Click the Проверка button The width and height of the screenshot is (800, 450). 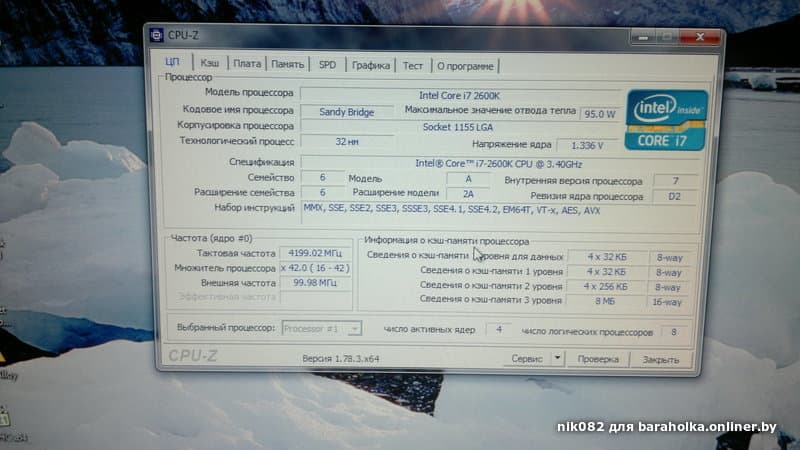598,359
